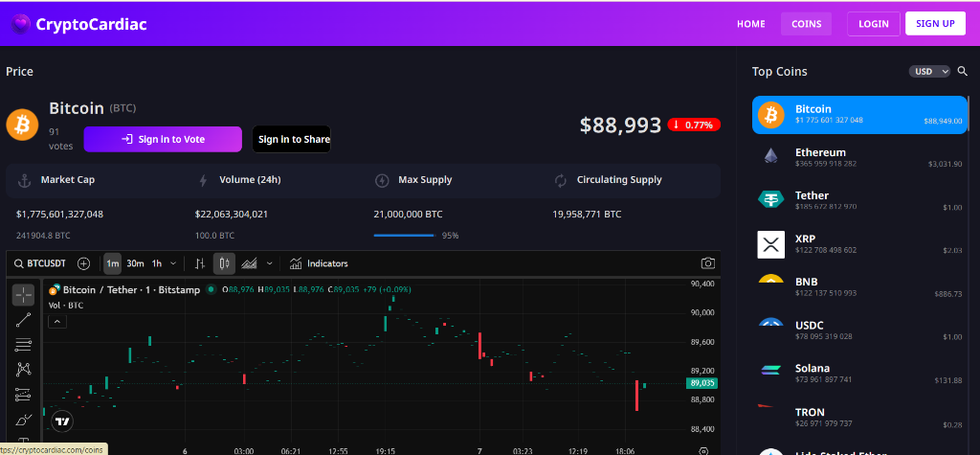Click the $886.73 BNB price

948,293
